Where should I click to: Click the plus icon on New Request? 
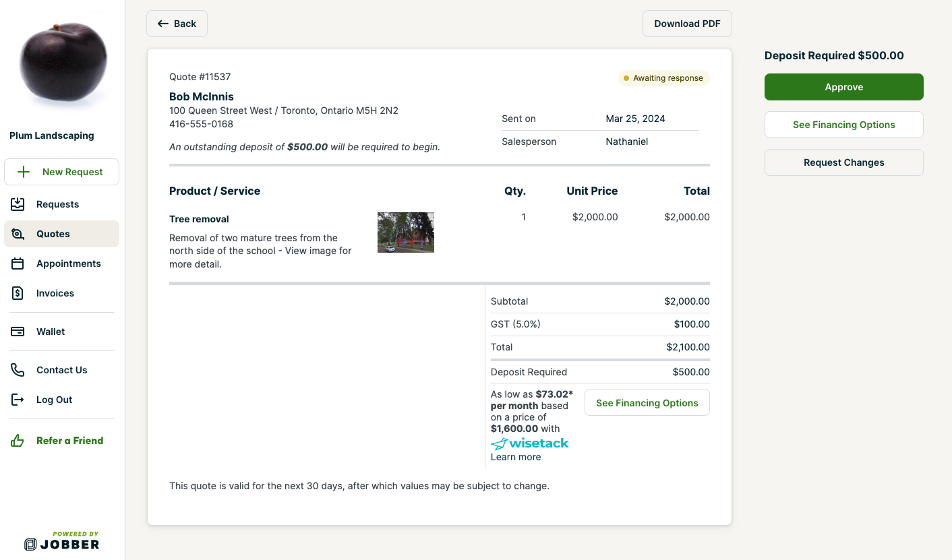(24, 172)
